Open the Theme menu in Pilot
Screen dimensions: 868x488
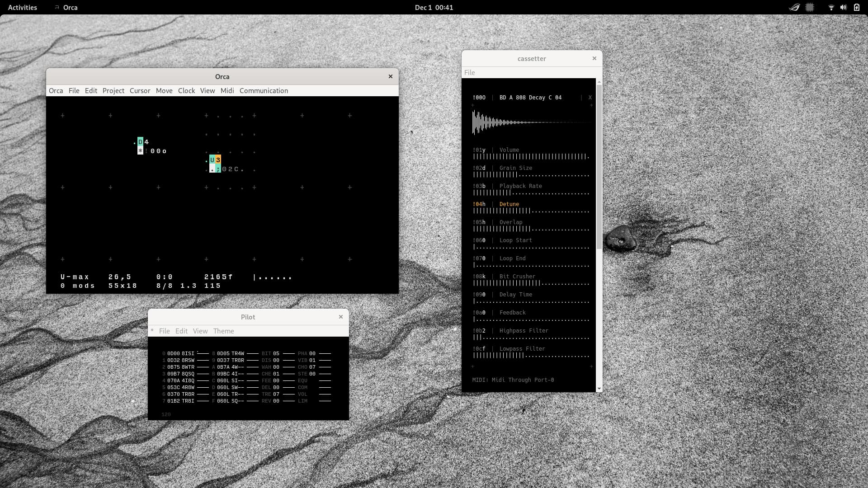pyautogui.click(x=223, y=331)
